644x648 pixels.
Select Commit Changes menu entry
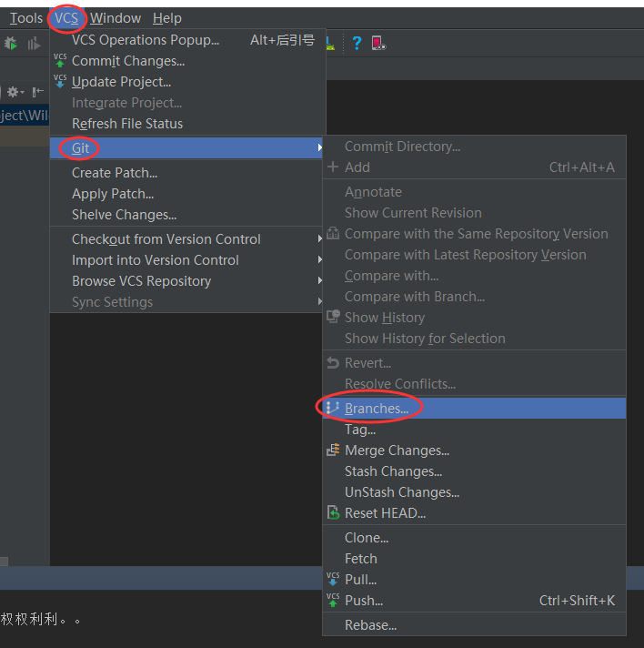point(187,61)
